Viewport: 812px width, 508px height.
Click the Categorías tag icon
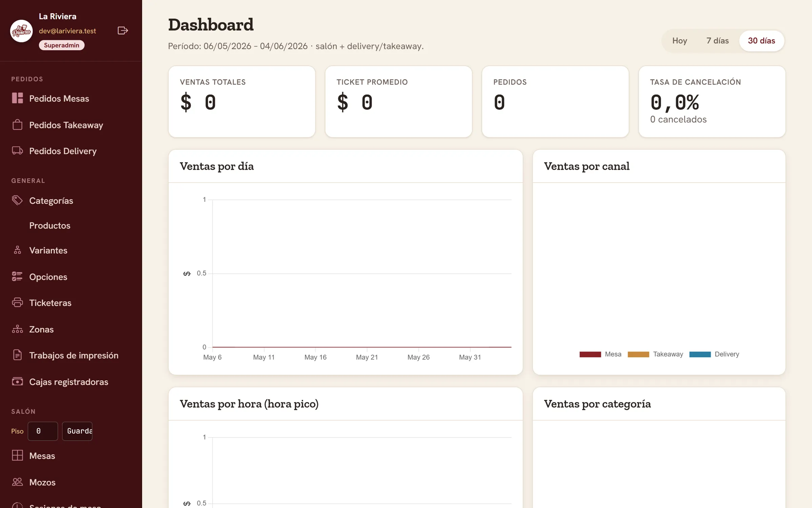[17, 200]
